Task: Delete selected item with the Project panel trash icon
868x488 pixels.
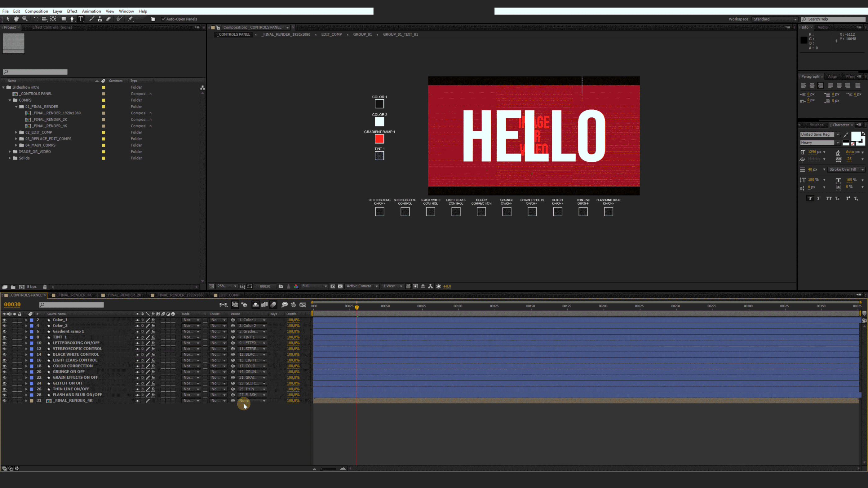Action: click(x=45, y=287)
